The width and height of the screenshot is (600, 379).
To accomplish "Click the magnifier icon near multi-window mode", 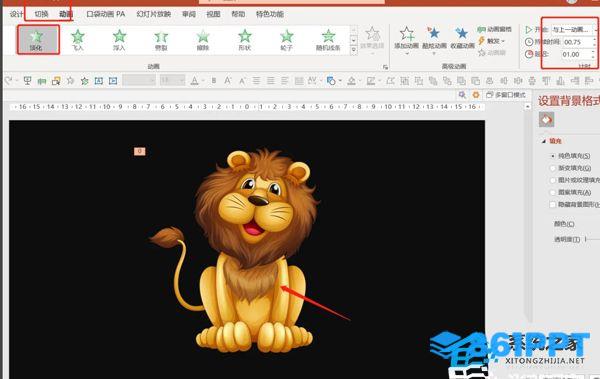I will (462, 95).
